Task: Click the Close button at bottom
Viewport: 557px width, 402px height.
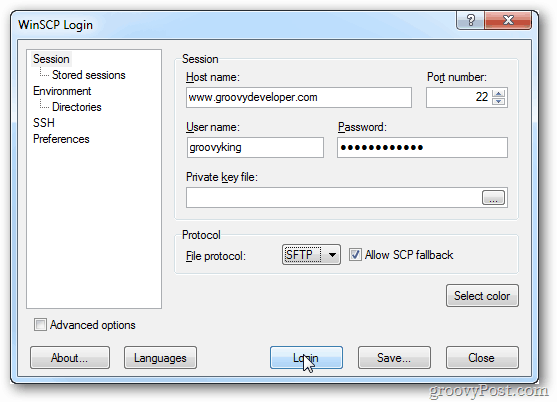Action: tap(482, 358)
